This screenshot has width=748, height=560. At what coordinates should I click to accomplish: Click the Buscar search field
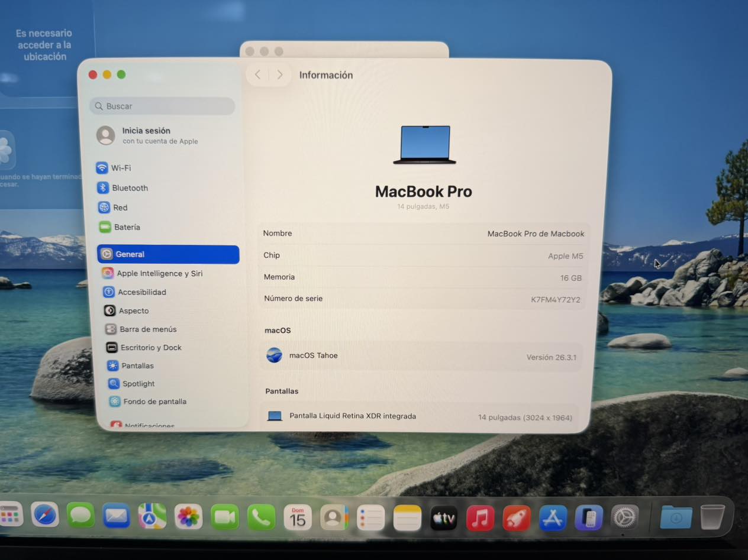162,106
